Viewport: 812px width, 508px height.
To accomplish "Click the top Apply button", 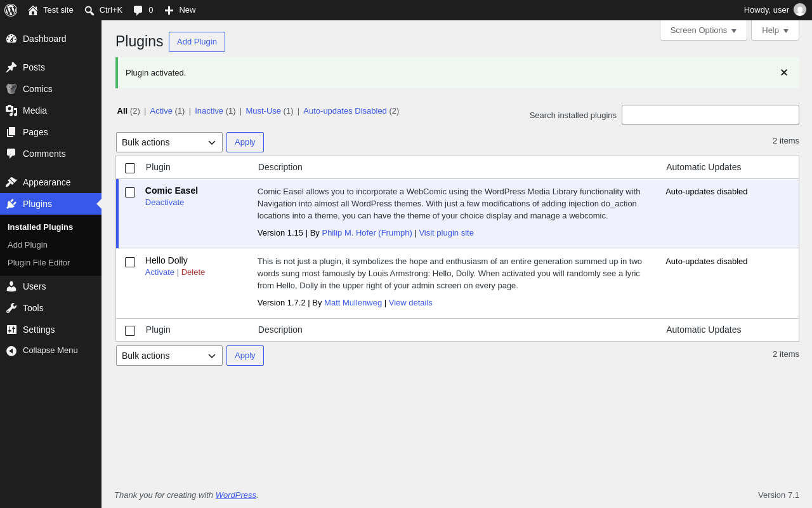I will click(x=245, y=142).
